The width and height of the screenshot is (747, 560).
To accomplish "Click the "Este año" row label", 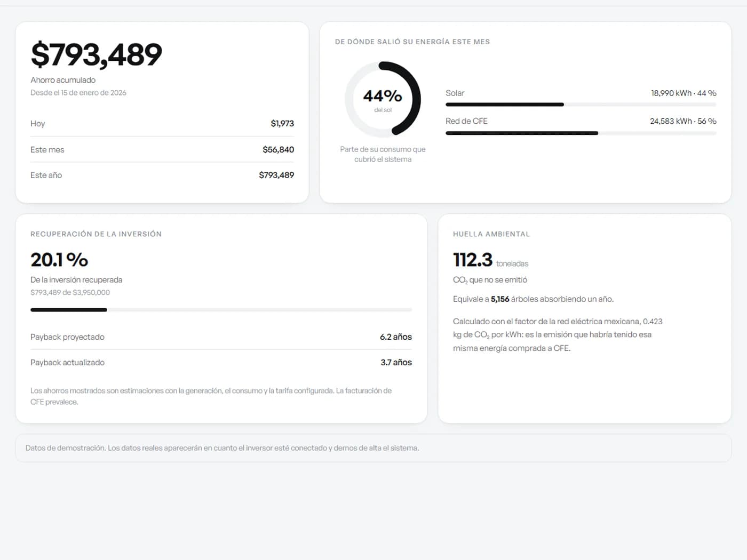I will [46, 175].
